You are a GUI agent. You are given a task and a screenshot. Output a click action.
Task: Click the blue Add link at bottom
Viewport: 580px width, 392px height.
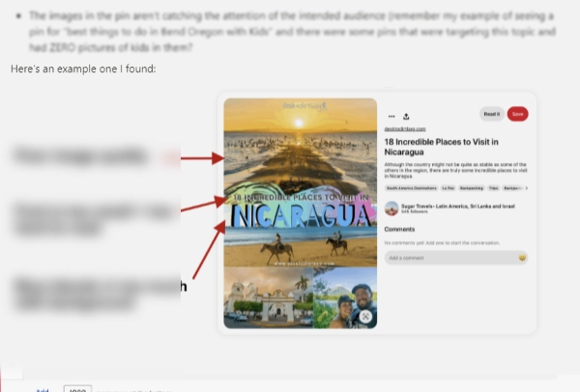coord(43,389)
